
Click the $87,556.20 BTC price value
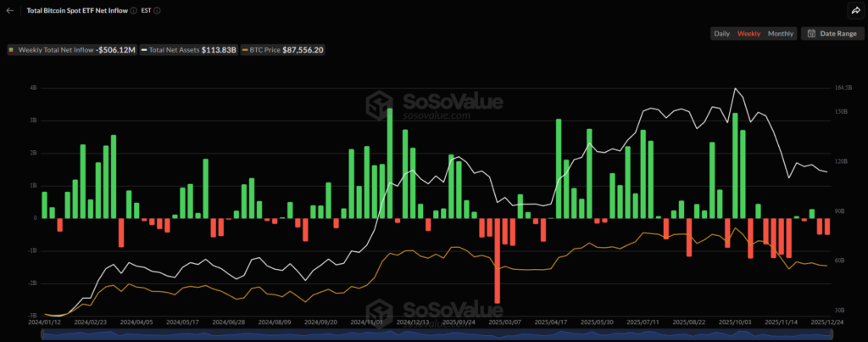pyautogui.click(x=303, y=50)
